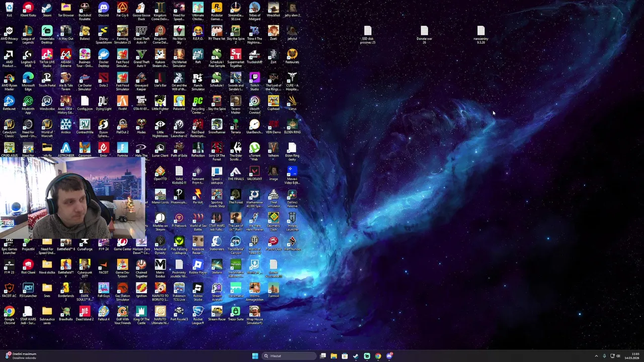Select the Dota 2 shortcut

(x=104, y=80)
